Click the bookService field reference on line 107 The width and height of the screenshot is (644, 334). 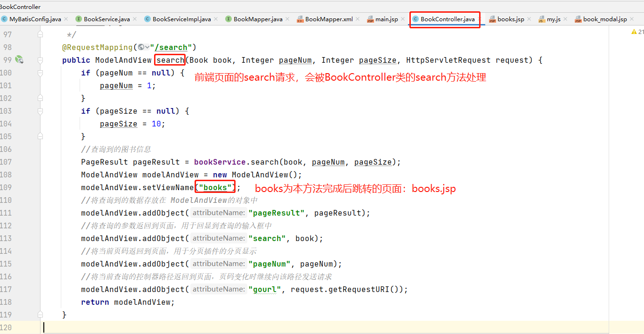pyautogui.click(x=220, y=162)
